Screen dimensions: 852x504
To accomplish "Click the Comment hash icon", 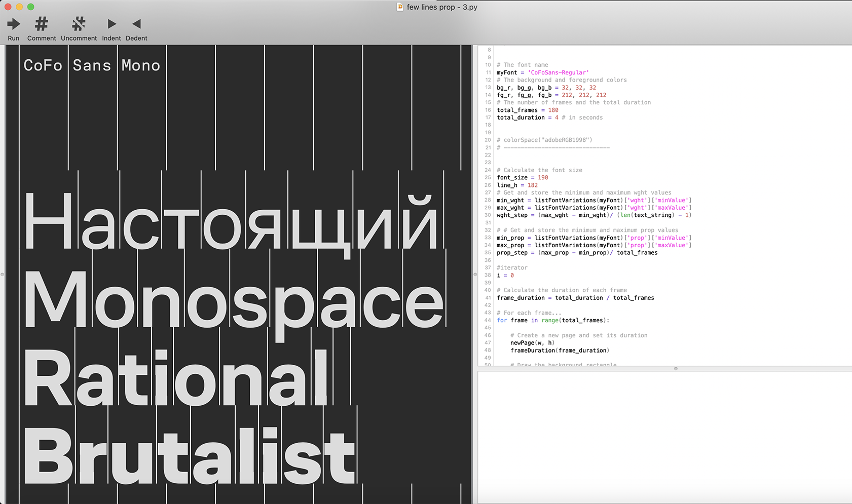I will pos(42,24).
